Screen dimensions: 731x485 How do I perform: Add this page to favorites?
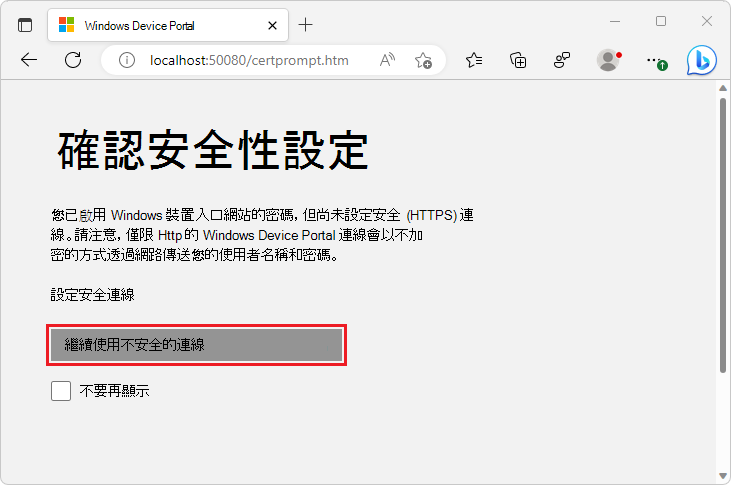(x=423, y=60)
